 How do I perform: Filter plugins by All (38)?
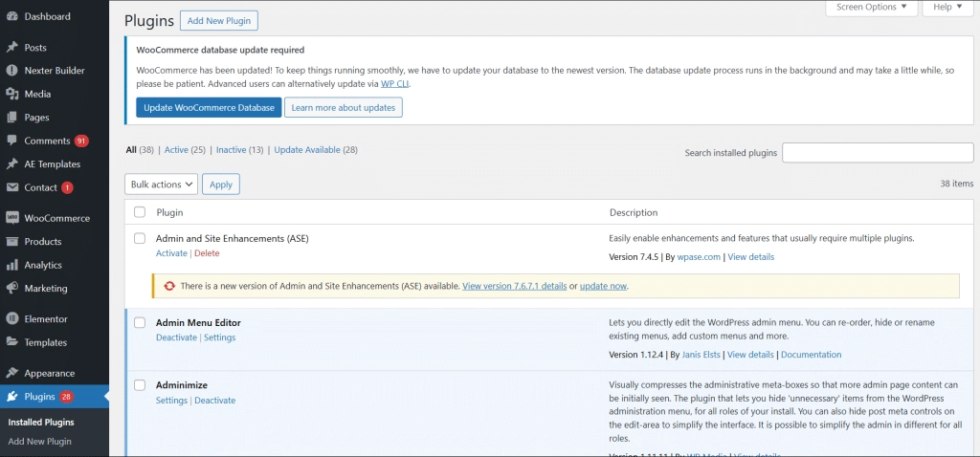pos(140,150)
